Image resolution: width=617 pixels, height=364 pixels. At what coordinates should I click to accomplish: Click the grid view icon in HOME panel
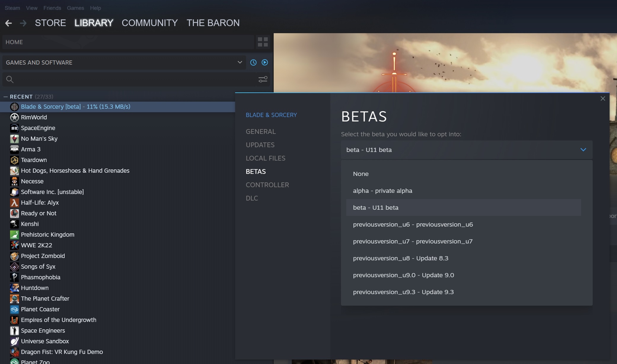[x=263, y=42]
